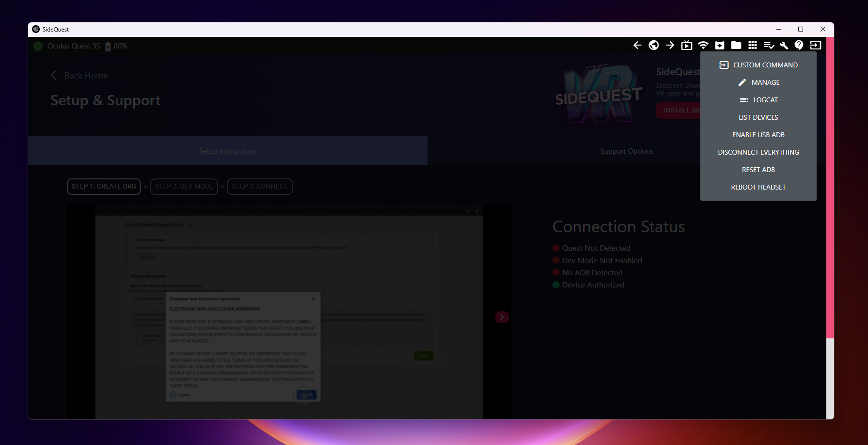Select Reset ADB menu item
The width and height of the screenshot is (868, 445).
tap(758, 170)
